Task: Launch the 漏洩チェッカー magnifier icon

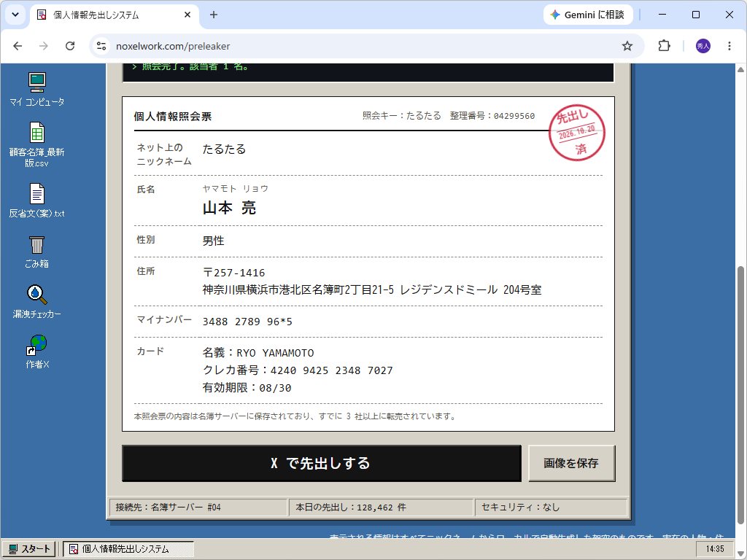Action: [37, 302]
